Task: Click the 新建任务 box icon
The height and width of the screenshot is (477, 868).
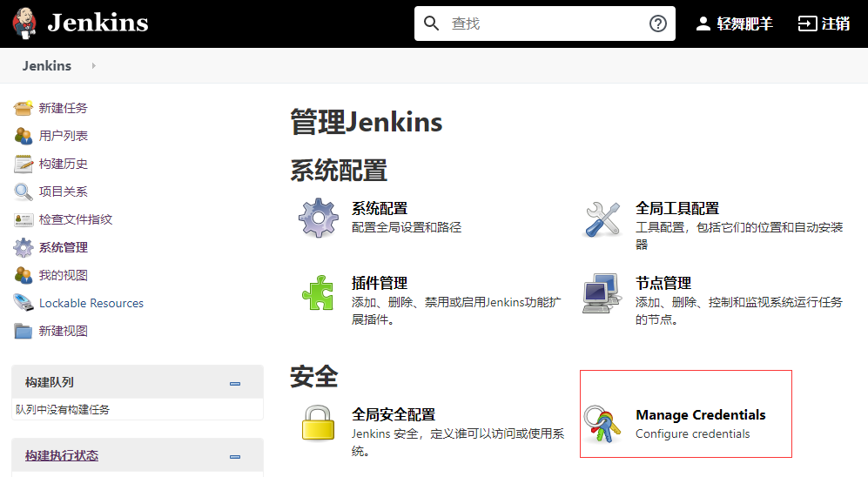Action: pos(24,108)
